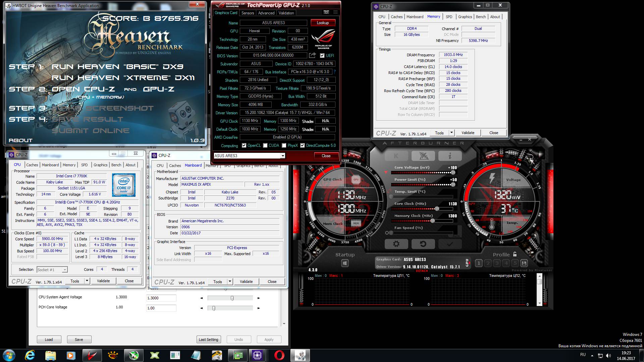Click ABOUT in Heaven Benchmark app

coord(20,140)
